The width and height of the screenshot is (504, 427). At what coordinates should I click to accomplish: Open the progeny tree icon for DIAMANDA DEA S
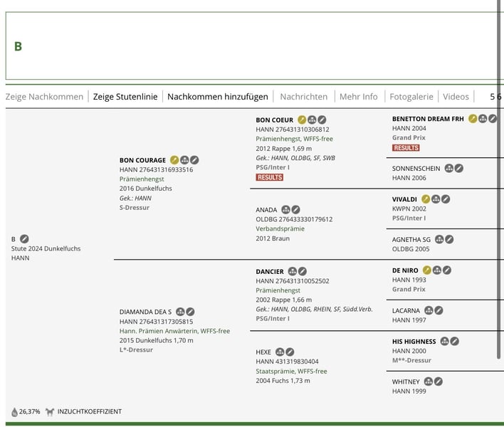(x=180, y=312)
